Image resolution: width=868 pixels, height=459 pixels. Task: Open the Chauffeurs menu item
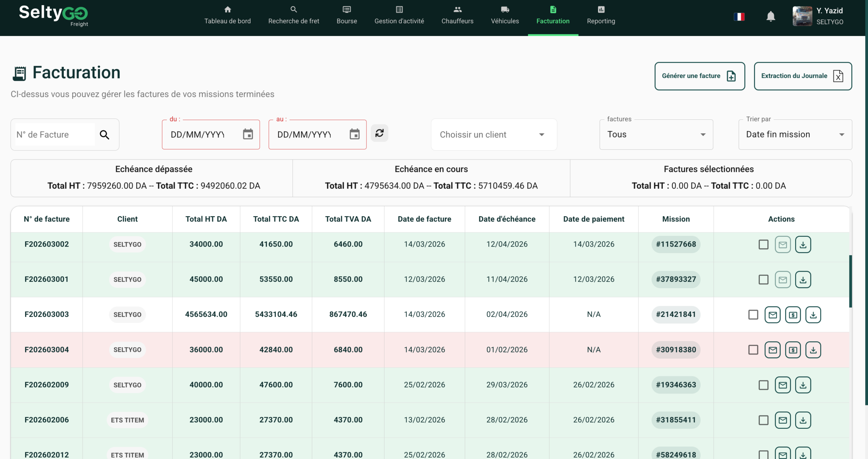(457, 16)
